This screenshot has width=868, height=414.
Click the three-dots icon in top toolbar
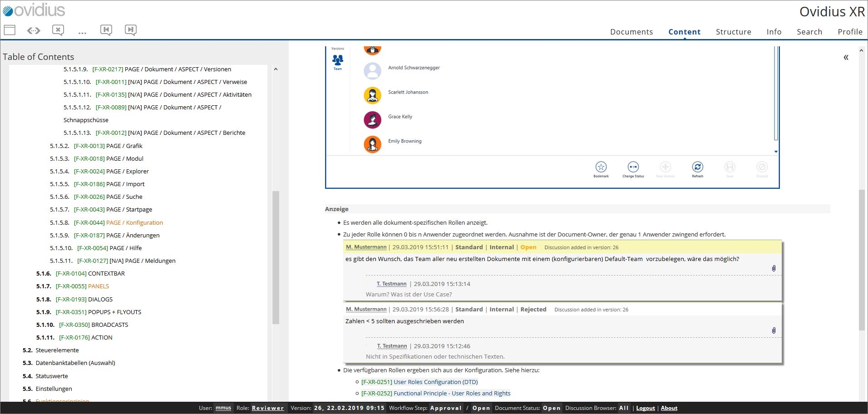[x=82, y=32]
